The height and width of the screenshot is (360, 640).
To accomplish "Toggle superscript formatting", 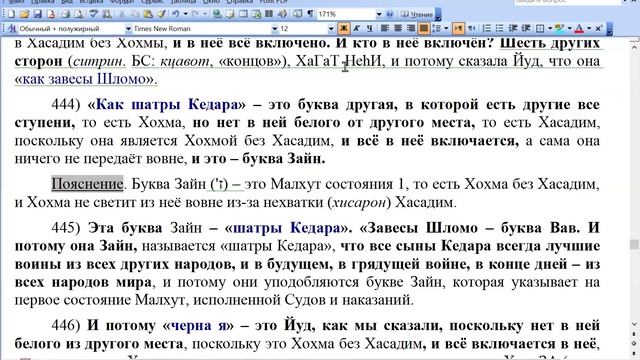I will click(598, 28).
